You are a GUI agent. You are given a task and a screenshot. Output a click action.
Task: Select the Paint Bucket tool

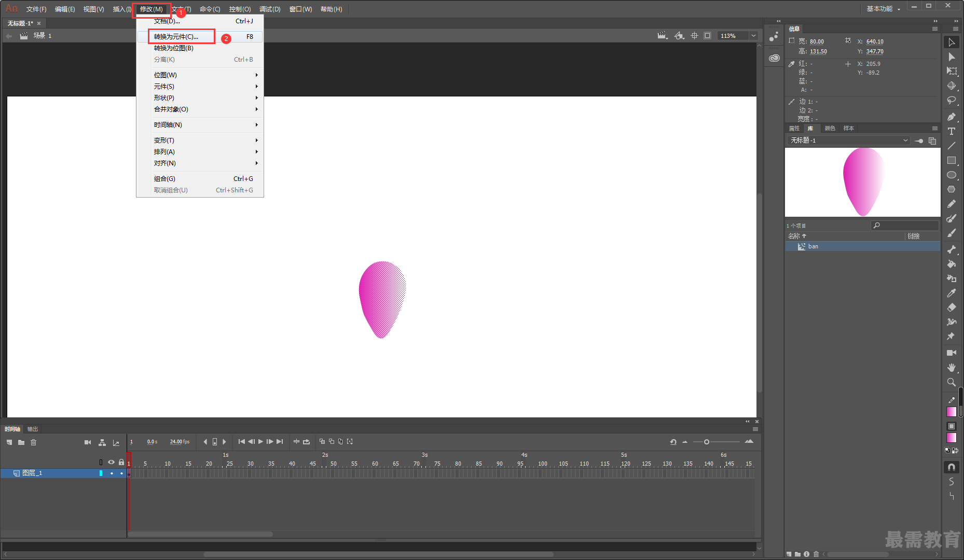click(951, 264)
